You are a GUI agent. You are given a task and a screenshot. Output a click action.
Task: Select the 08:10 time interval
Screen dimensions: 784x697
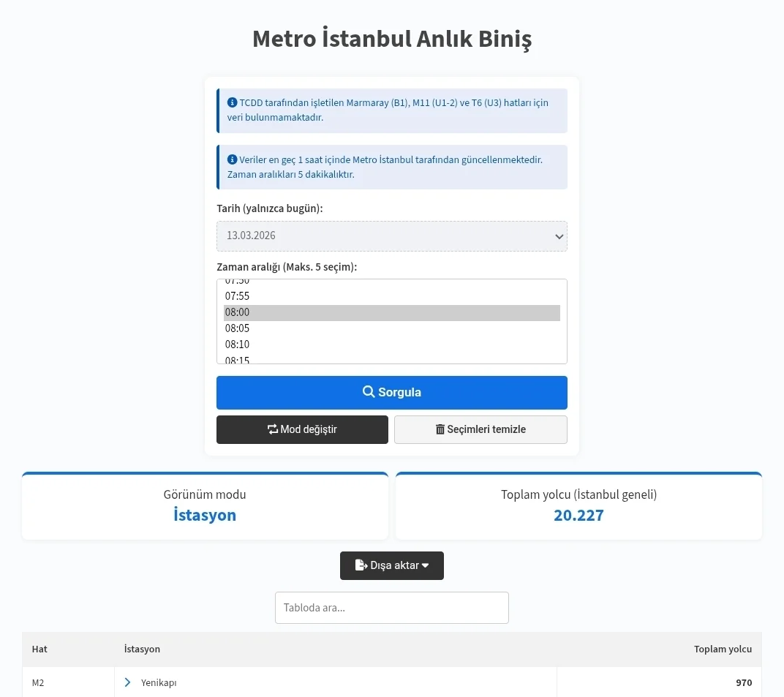(238, 344)
